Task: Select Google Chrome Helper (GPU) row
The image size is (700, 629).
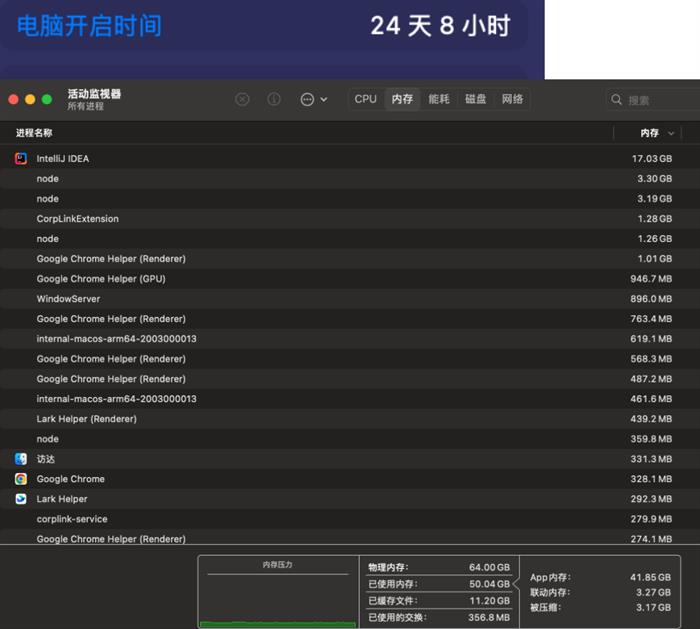Action: point(350,279)
